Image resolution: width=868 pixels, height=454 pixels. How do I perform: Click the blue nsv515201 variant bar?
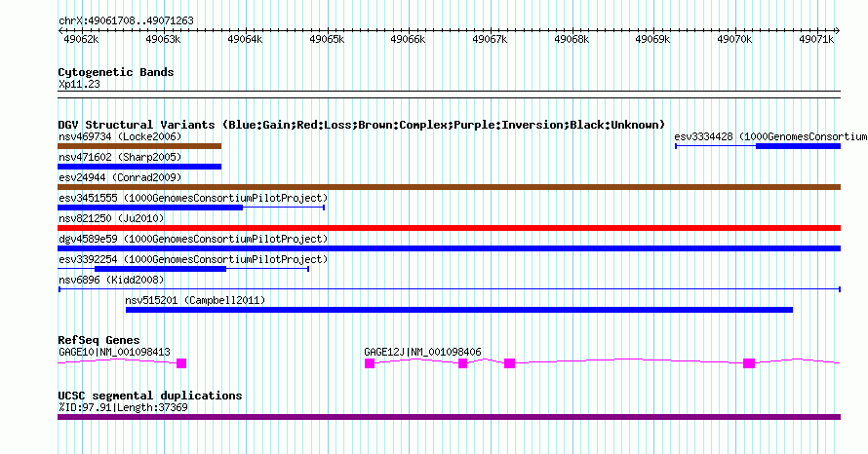coord(459,310)
